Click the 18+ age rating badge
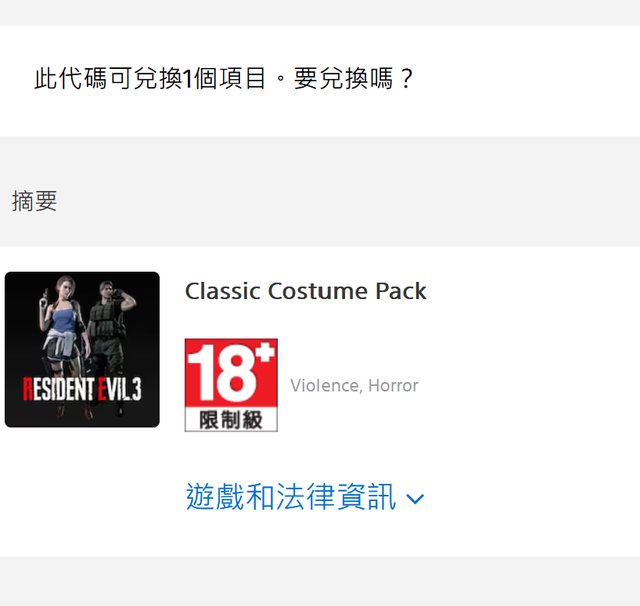640x606 pixels. (231, 385)
